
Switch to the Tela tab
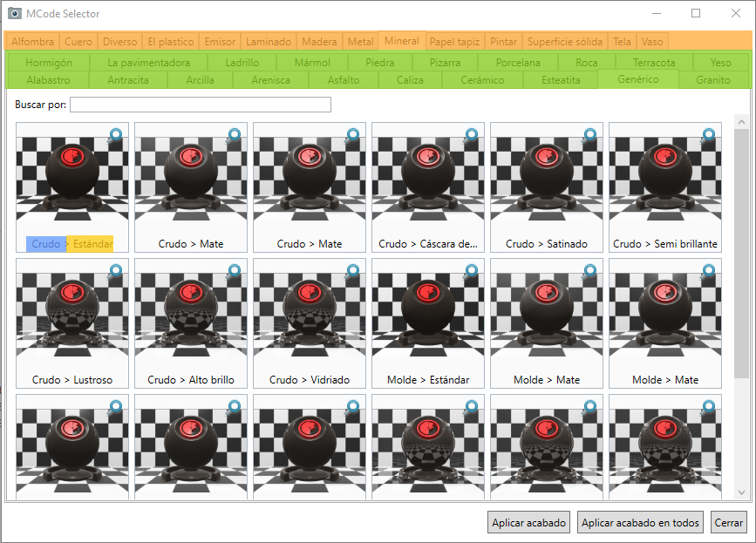pyautogui.click(x=622, y=42)
